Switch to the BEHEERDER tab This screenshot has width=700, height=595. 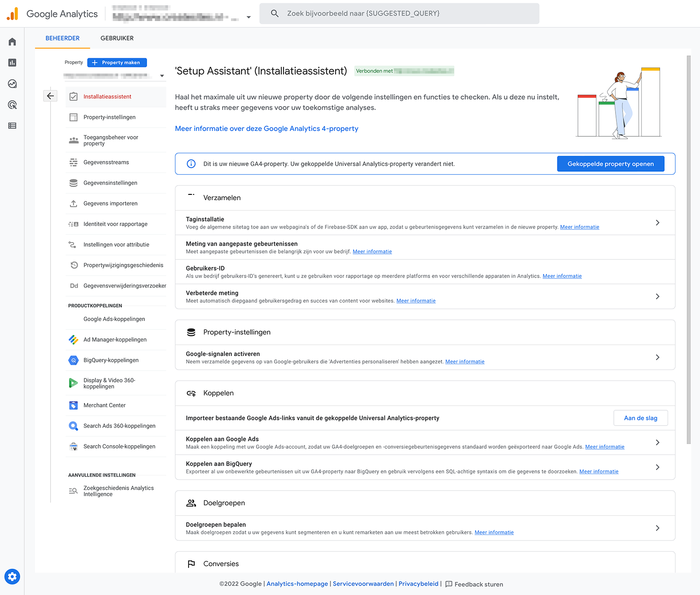pos(63,38)
